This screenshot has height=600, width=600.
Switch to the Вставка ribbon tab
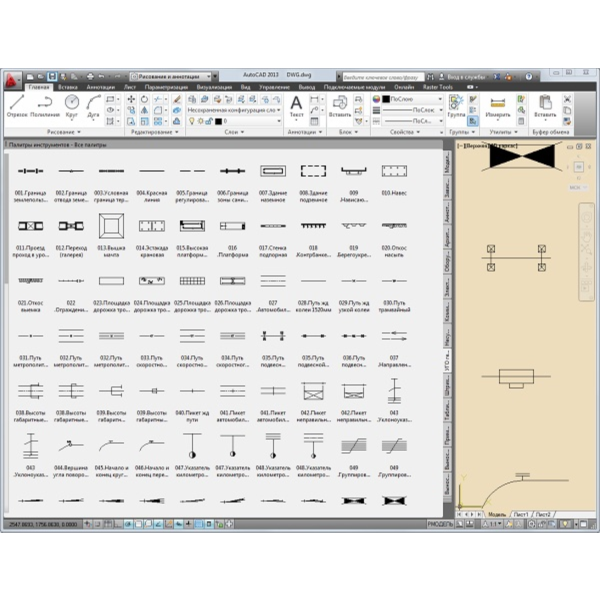68,87
